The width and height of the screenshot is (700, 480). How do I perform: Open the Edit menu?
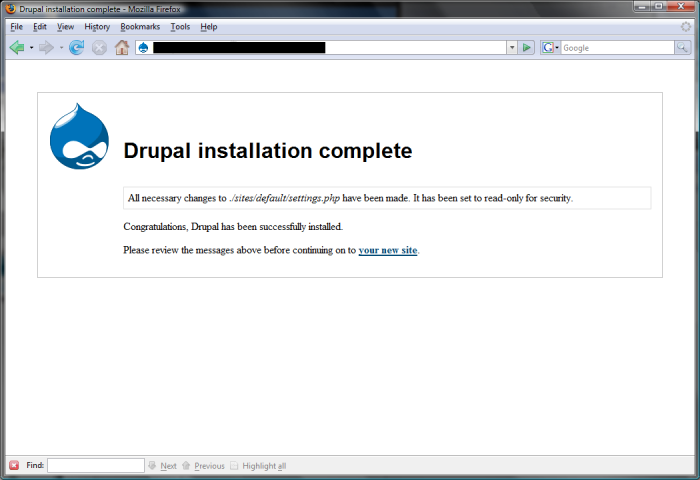(x=40, y=27)
